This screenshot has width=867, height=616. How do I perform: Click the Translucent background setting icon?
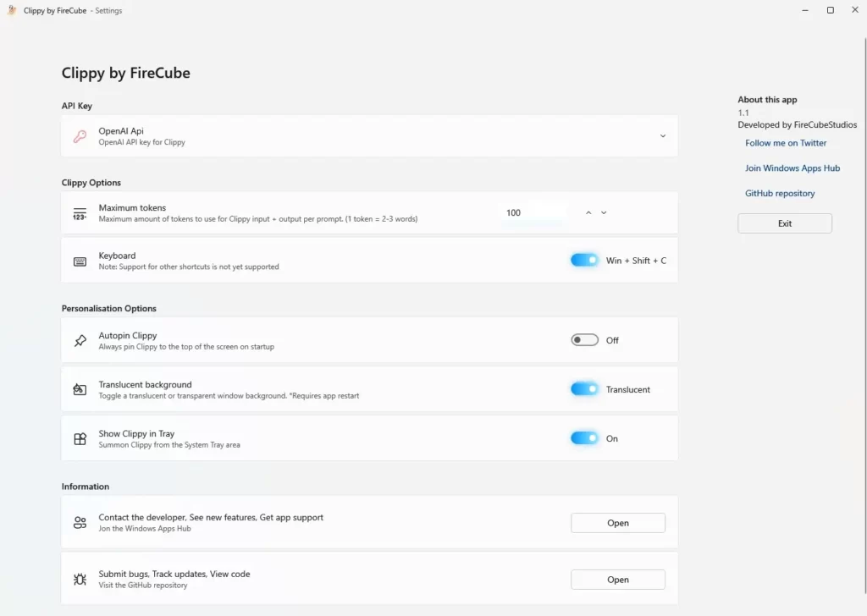(80, 388)
